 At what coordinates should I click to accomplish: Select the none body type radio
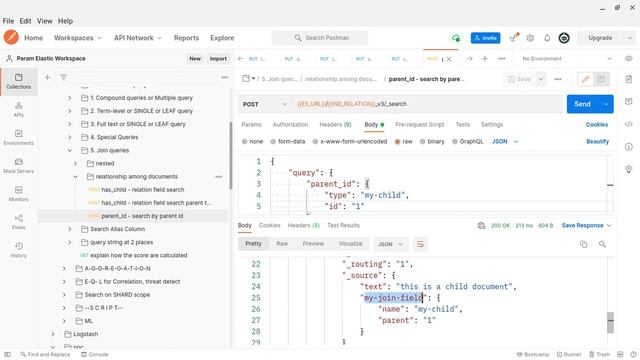[244, 142]
